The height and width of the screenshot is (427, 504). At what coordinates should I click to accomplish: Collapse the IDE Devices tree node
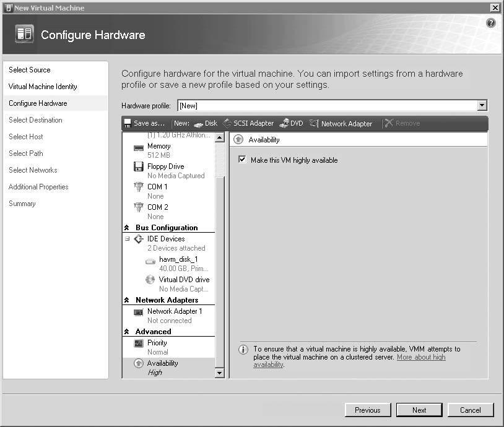(128, 239)
